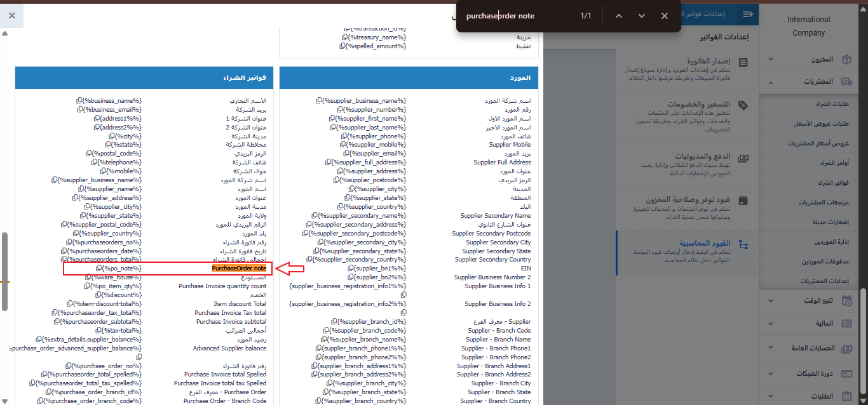Screen dimensions: 868x405
Task: Go to previous find result arrow
Action: click(618, 16)
